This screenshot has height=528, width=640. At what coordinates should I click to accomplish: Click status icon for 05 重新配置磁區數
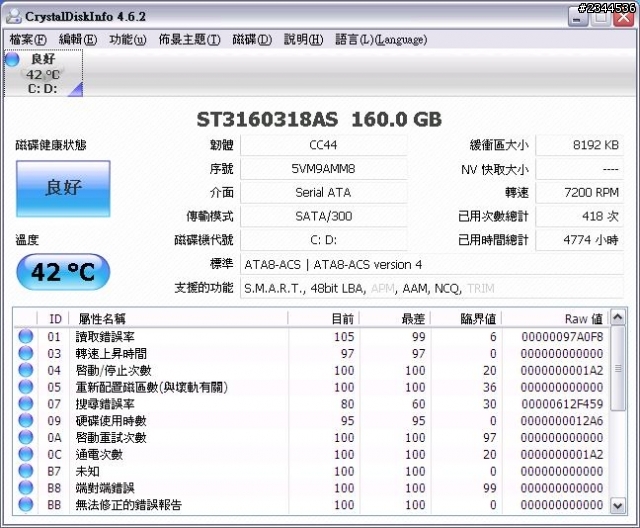pos(26,387)
